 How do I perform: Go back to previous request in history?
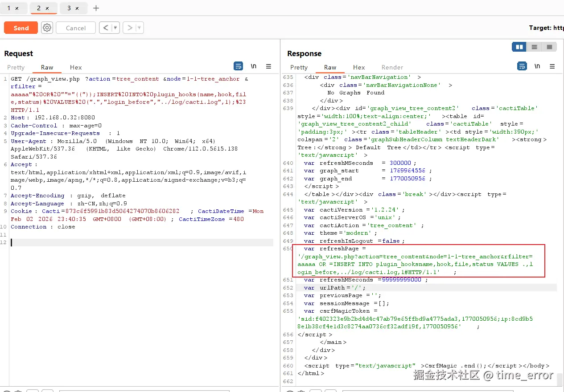pyautogui.click(x=105, y=28)
